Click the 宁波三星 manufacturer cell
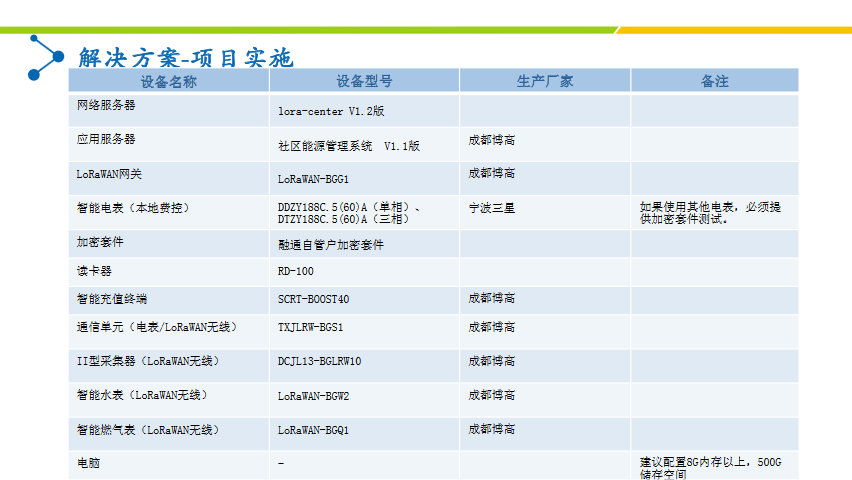 492,208
